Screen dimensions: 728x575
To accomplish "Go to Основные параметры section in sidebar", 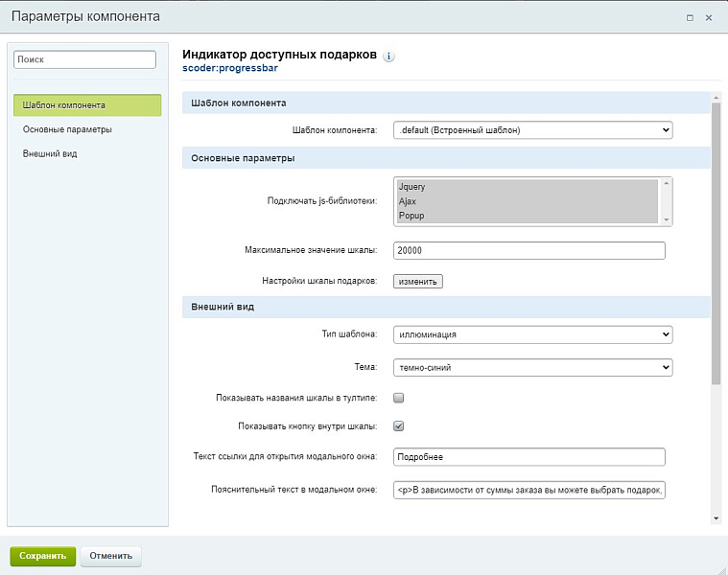I will click(x=67, y=129).
